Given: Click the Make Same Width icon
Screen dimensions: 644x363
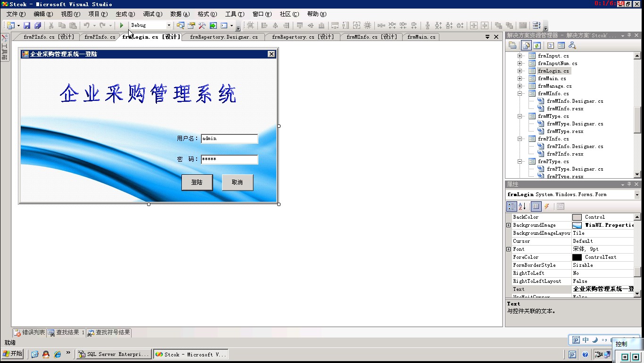Looking at the screenshot, I should [x=334, y=25].
